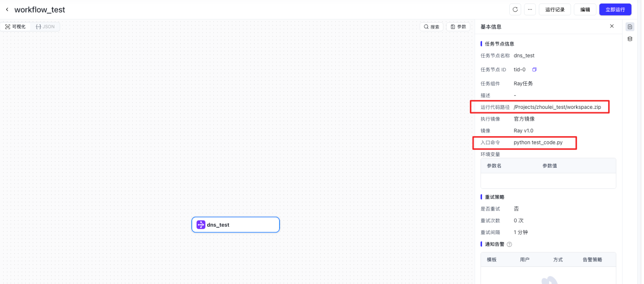644x284 pixels.
Task: Click the 参数名 column header
Action: (x=494, y=166)
